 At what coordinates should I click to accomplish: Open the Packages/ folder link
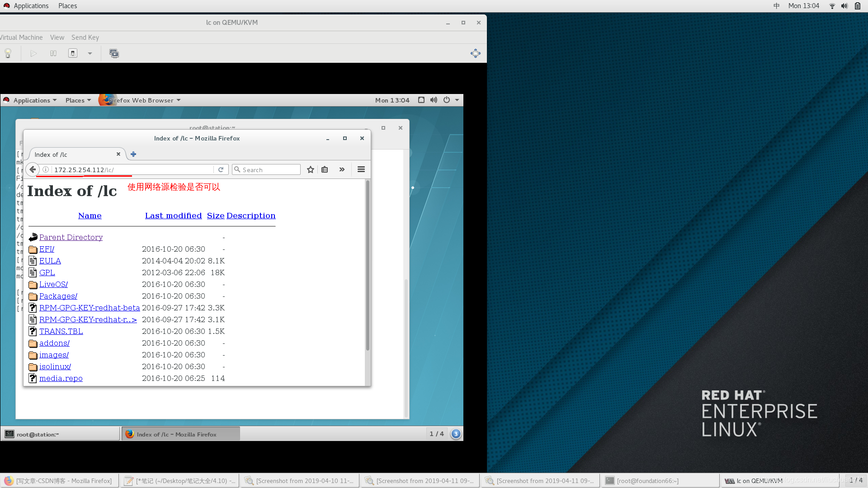click(x=58, y=296)
